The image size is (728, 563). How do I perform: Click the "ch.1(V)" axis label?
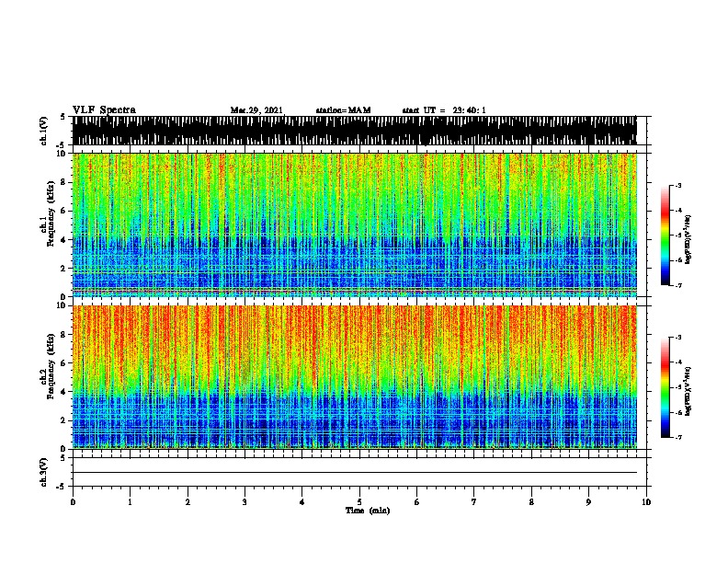(44, 131)
